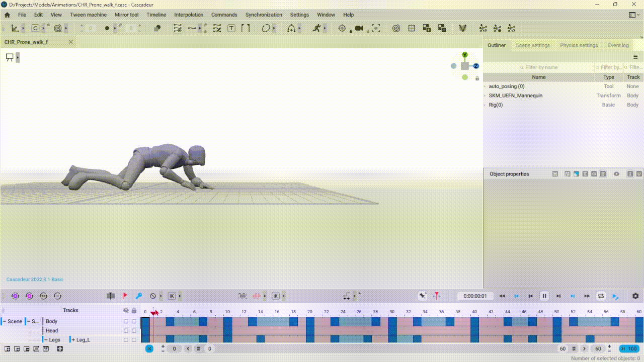
Task: Click the red flag marker icon
Action: tap(125, 296)
